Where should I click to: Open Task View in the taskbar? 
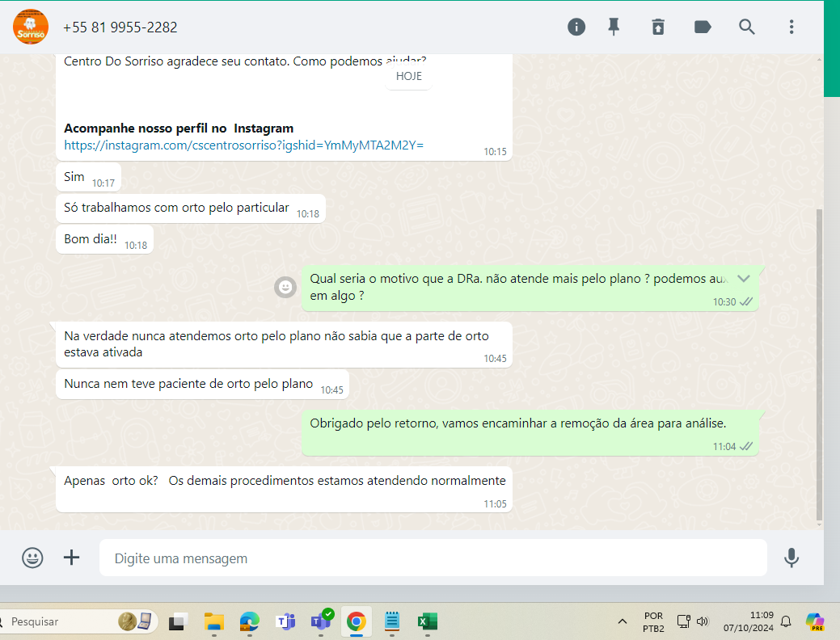pos(177,621)
